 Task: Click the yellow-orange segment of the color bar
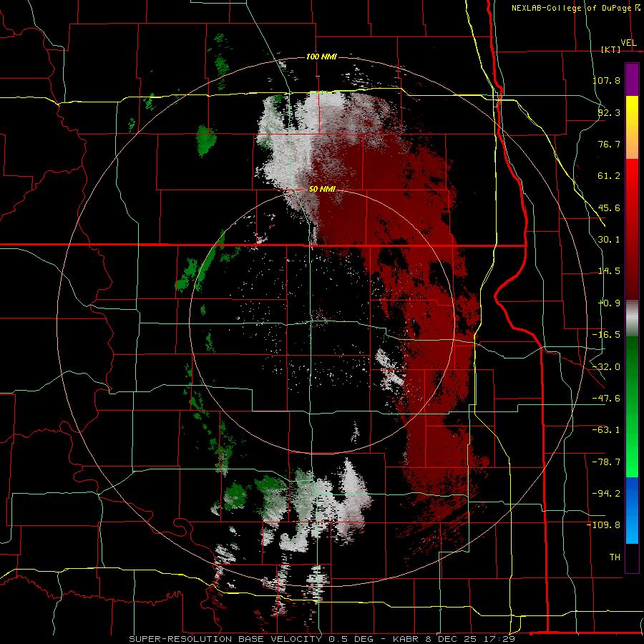click(x=632, y=127)
